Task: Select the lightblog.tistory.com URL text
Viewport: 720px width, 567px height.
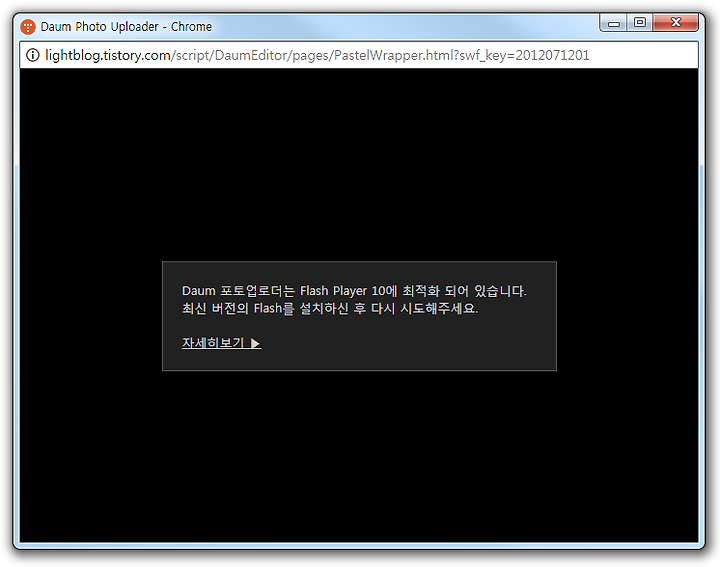Action: (317, 56)
